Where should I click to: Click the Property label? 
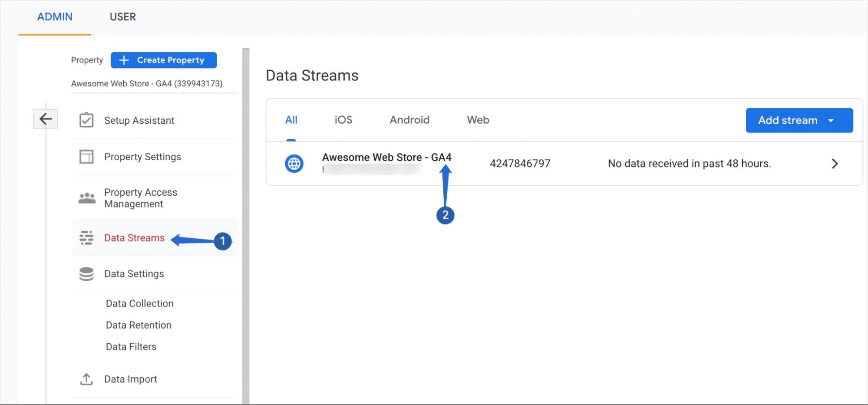coord(87,60)
